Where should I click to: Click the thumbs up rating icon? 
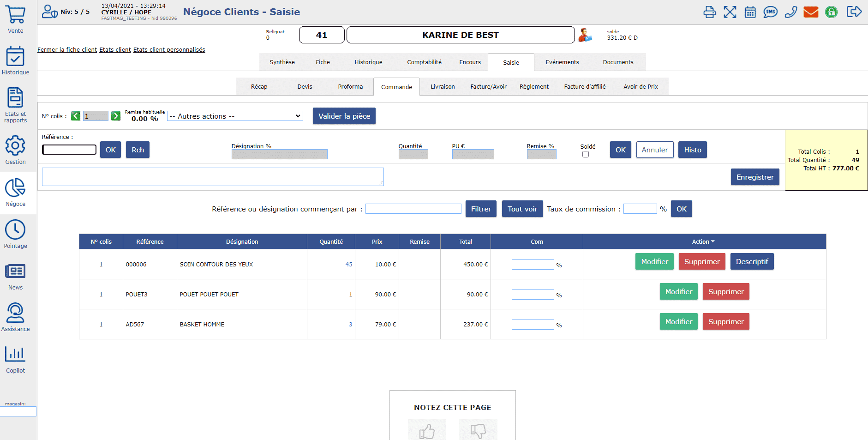point(427,430)
